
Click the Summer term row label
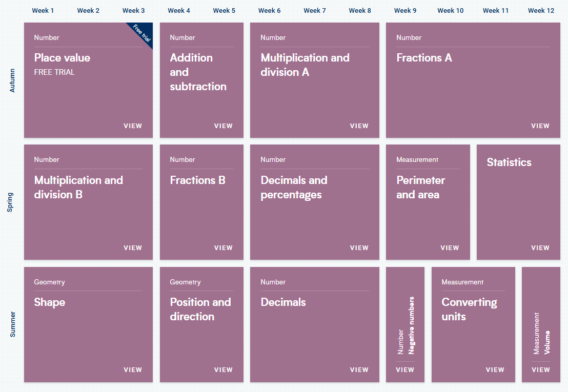(13, 324)
